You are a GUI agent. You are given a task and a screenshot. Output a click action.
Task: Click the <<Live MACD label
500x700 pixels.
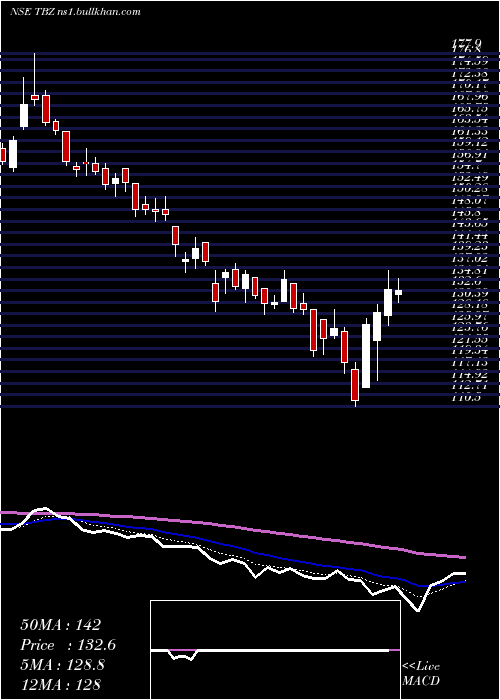(421, 673)
